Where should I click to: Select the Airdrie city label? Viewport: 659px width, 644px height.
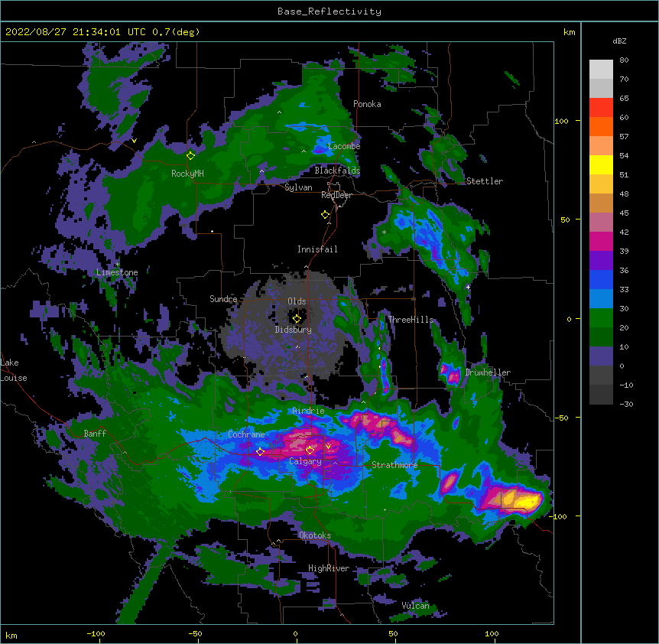[x=309, y=411]
